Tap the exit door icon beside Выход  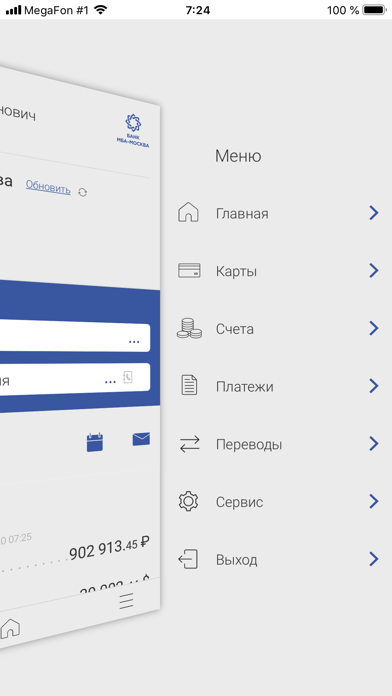188,559
